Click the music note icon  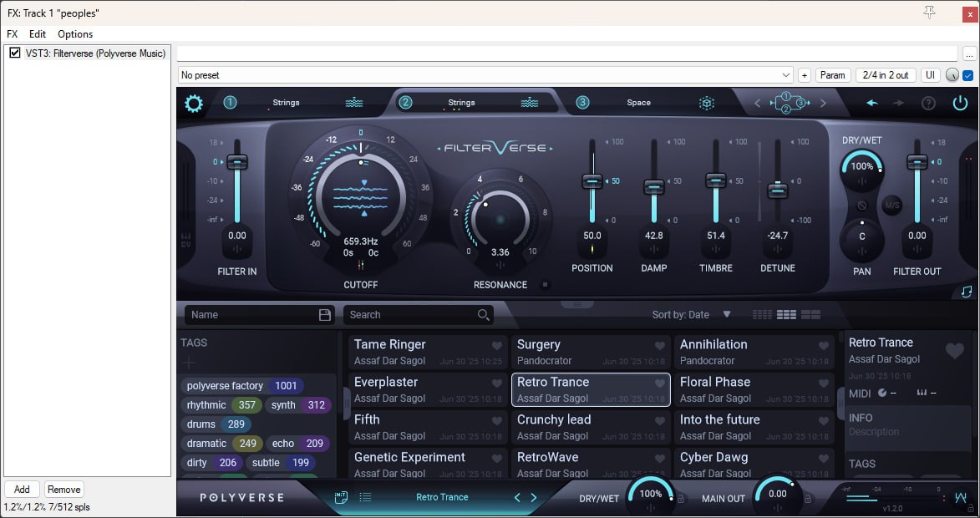point(967,292)
